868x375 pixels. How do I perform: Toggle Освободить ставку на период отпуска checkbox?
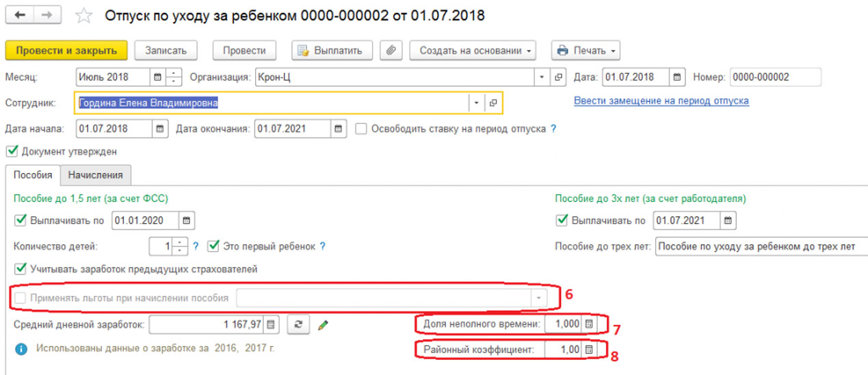pos(360,128)
